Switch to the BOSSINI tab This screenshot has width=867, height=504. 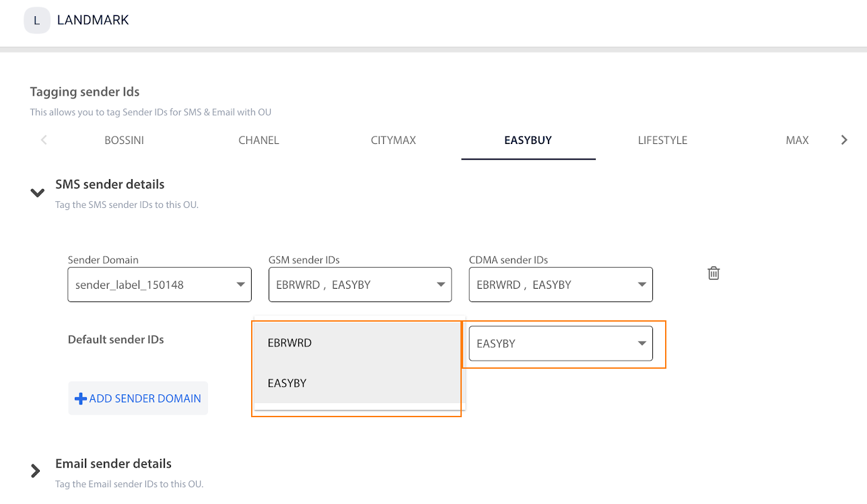[125, 141]
